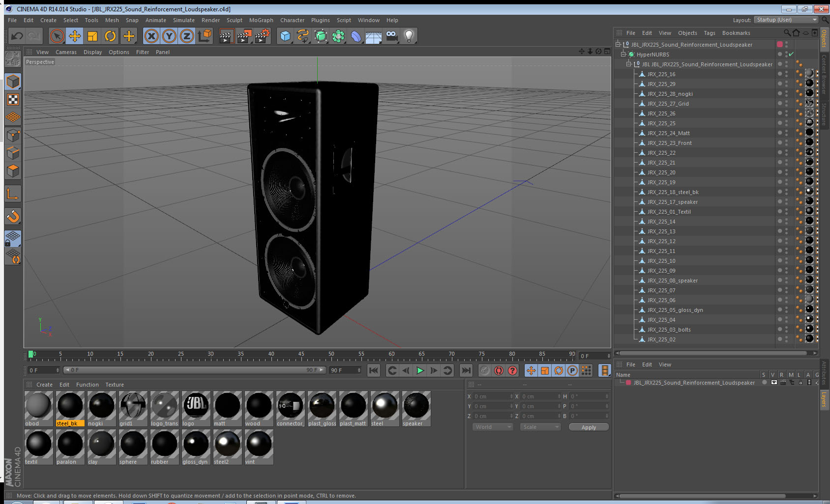Go to the end of animation
Screen dimensions: 830x504
(x=466, y=370)
